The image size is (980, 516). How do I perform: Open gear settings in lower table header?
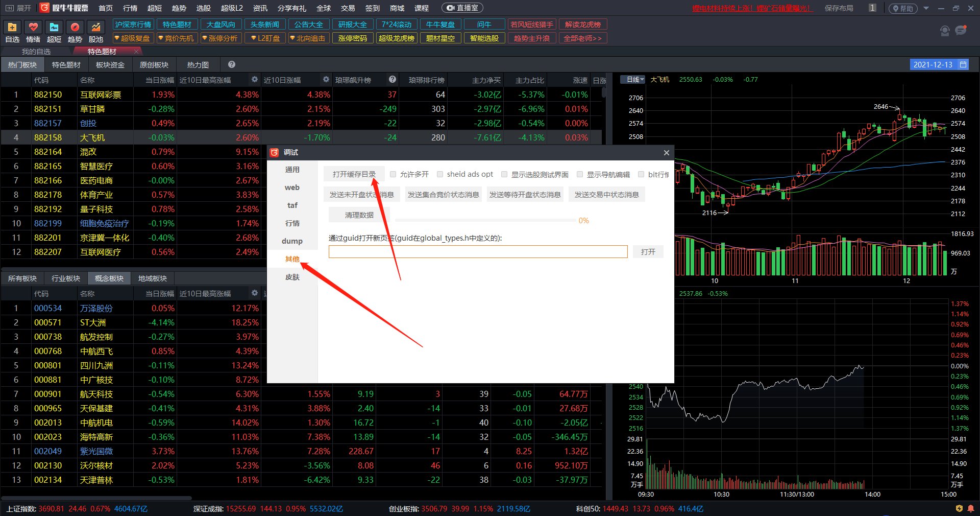pyautogui.click(x=255, y=293)
